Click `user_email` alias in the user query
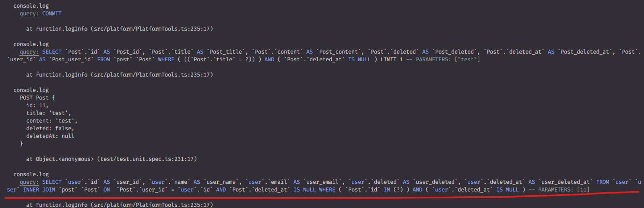Viewport: 644px width, 208px height. pos(324,182)
